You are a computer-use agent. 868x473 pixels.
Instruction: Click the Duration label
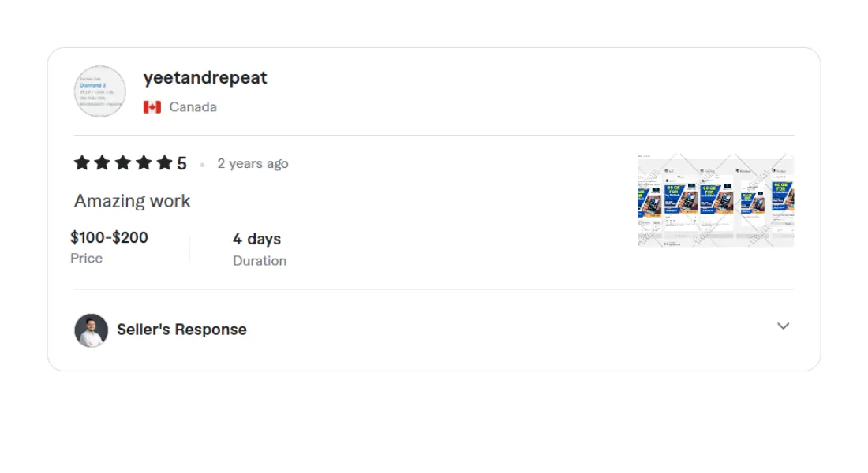pyautogui.click(x=260, y=261)
